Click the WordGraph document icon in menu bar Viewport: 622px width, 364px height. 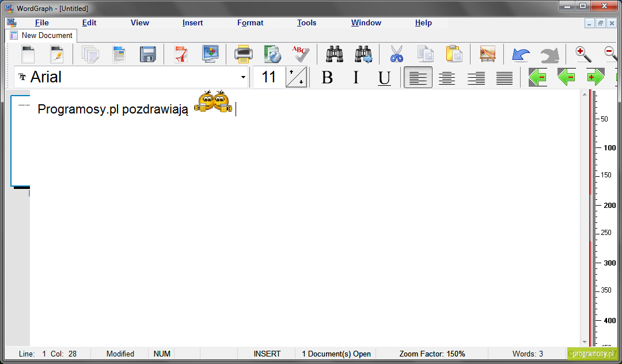click(12, 22)
